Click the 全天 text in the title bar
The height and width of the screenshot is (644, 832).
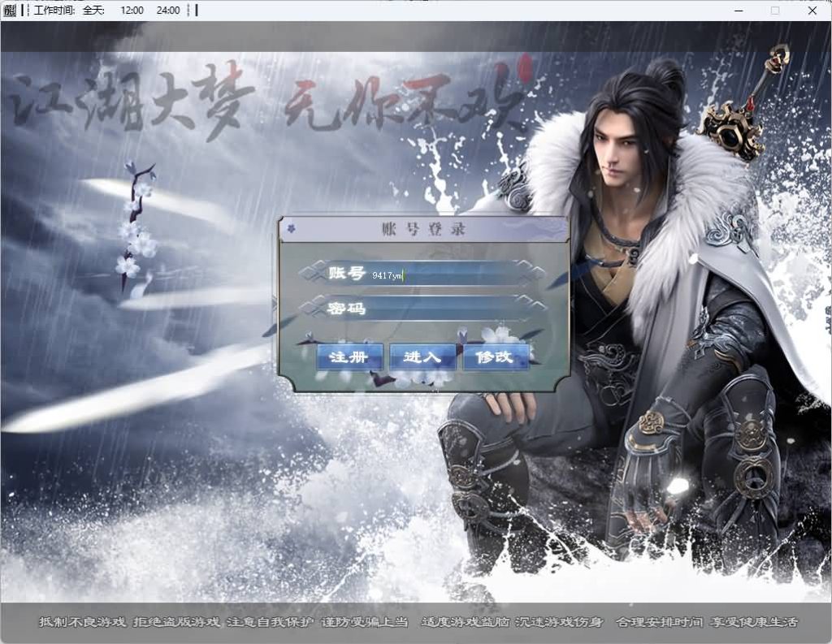tap(94, 10)
